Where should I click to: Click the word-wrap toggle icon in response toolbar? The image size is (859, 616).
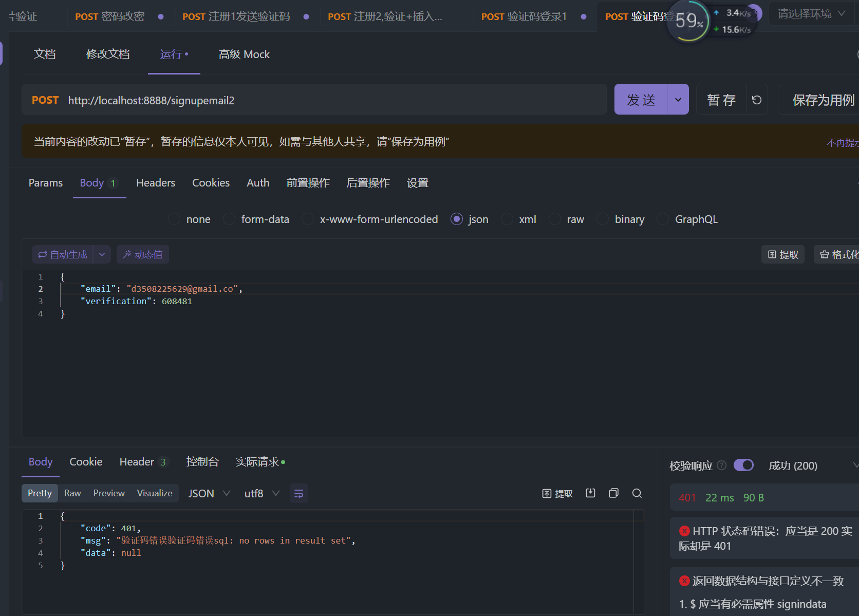(x=298, y=494)
